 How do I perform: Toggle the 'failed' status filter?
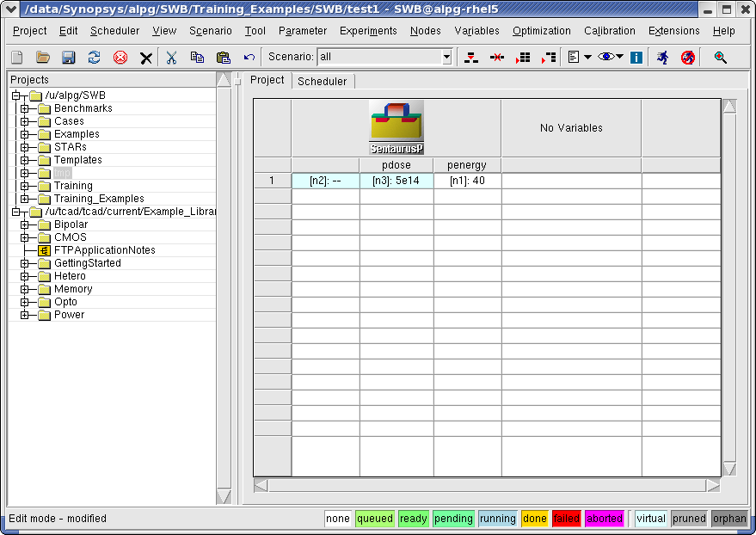(x=566, y=519)
